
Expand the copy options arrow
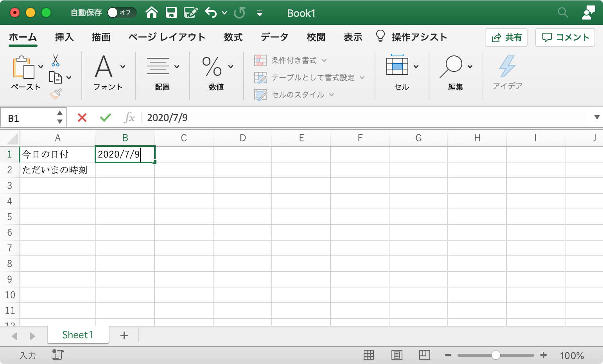(69, 77)
